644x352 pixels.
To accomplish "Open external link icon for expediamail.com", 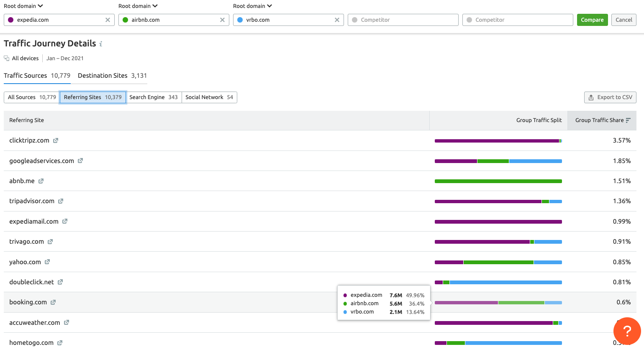I will click(x=65, y=221).
